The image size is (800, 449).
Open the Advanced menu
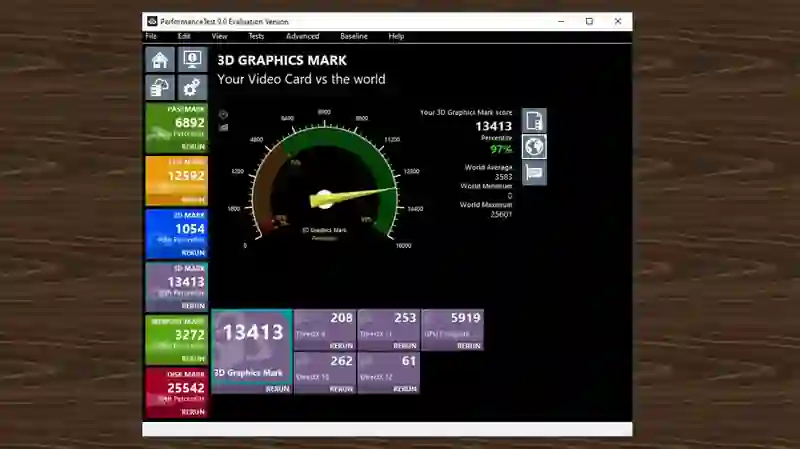(303, 36)
